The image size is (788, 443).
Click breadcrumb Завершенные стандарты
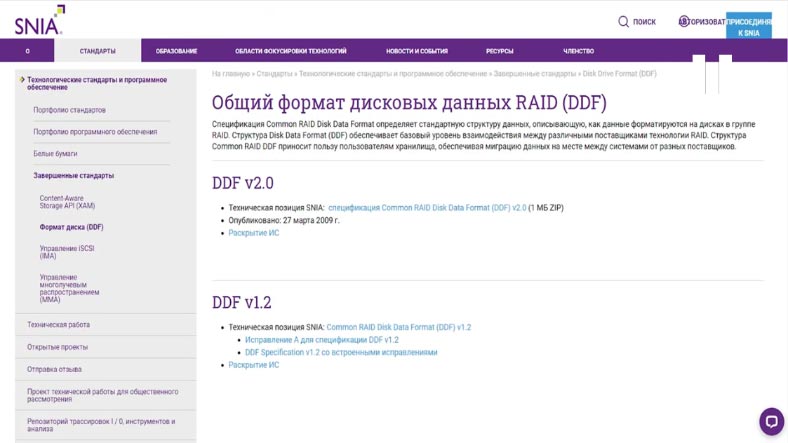point(535,73)
